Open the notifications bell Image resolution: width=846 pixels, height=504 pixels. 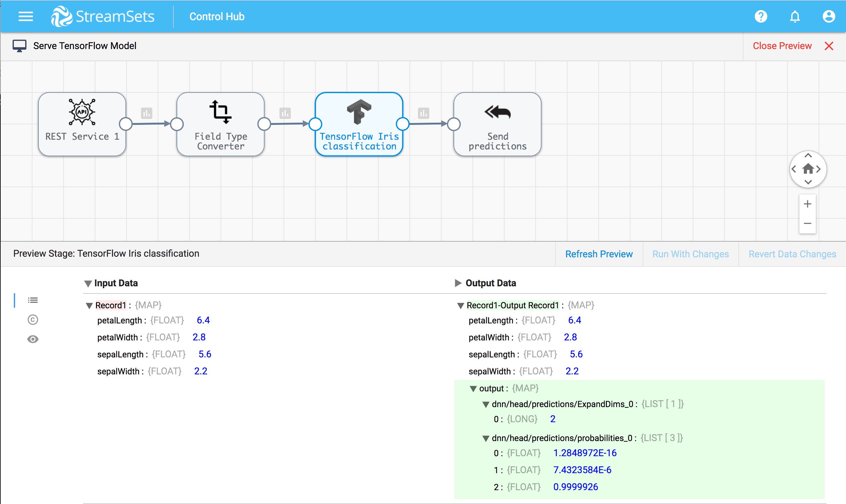[795, 16]
